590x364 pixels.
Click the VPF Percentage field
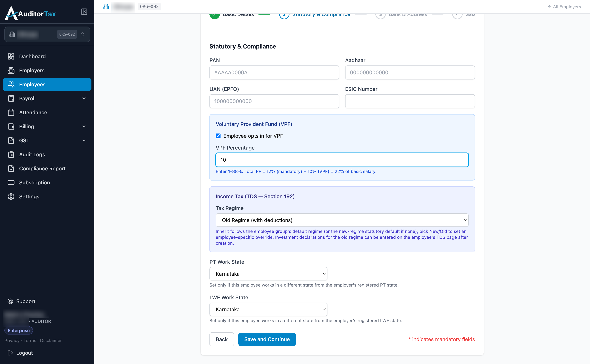pos(342,160)
